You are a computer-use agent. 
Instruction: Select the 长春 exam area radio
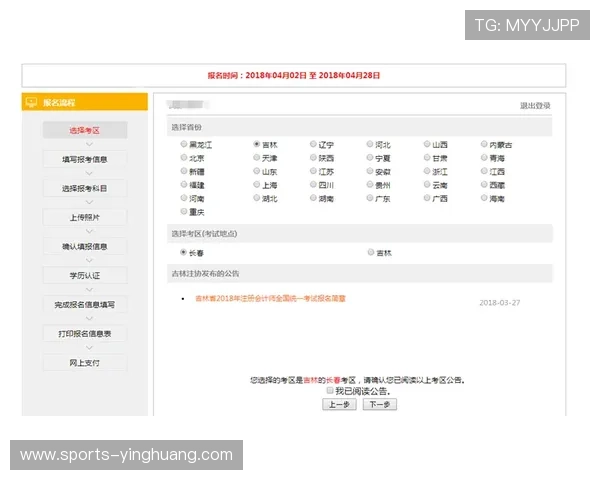pyautogui.click(x=183, y=252)
